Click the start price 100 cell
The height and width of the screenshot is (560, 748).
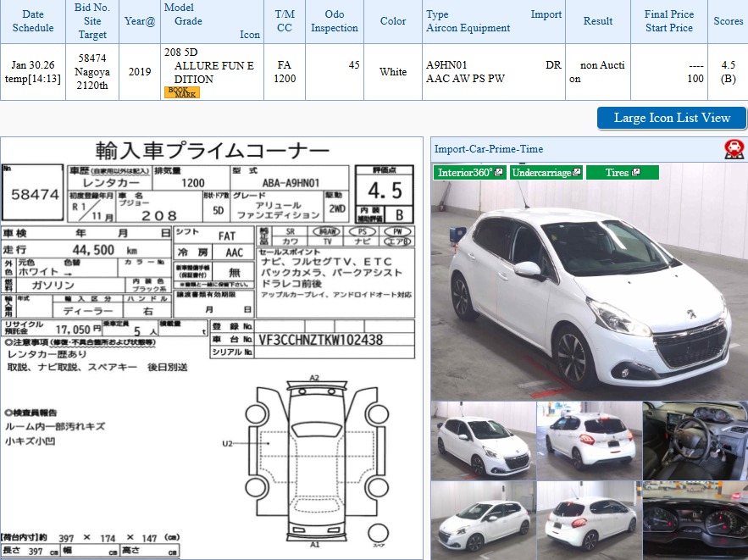(669, 71)
